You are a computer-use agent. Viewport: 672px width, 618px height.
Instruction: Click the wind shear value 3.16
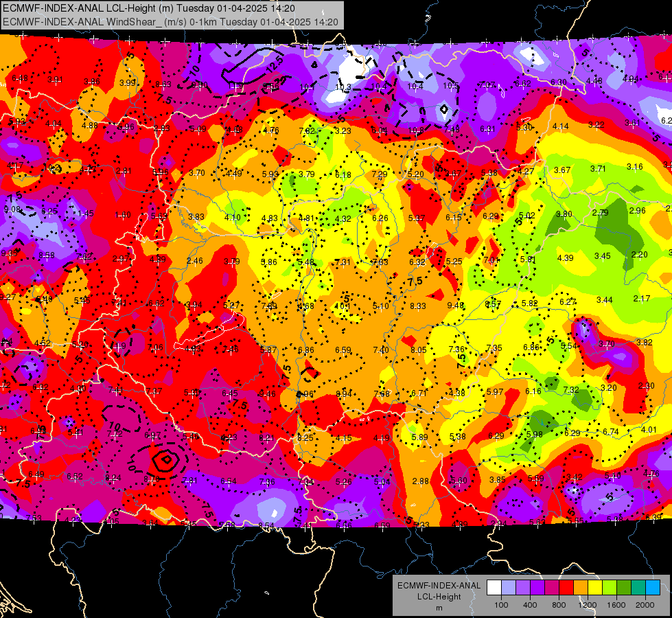635,166
